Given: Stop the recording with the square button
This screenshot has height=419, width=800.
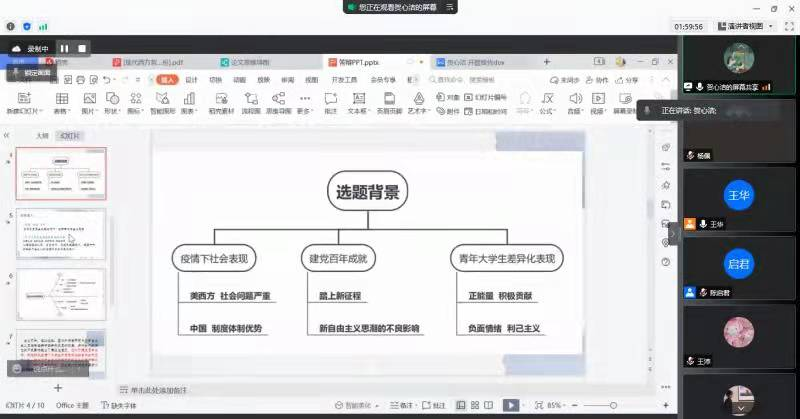Looking at the screenshot, I should pyautogui.click(x=82, y=48).
